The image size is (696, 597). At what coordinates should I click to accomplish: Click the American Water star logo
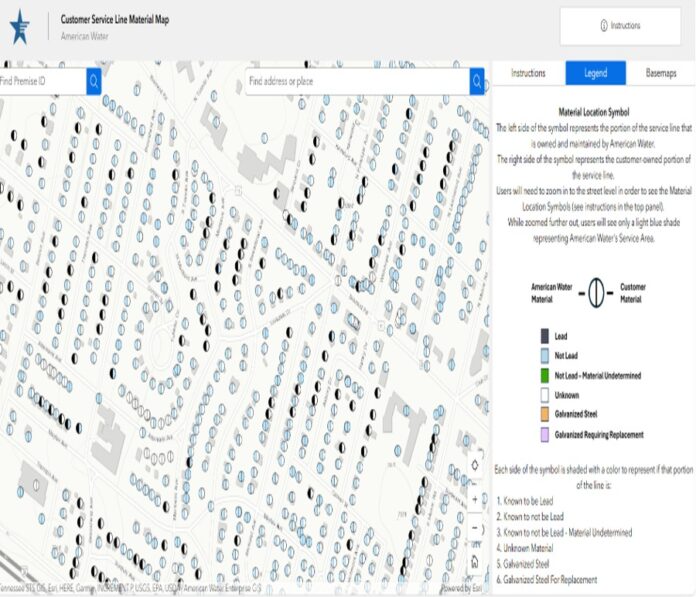pos(20,28)
